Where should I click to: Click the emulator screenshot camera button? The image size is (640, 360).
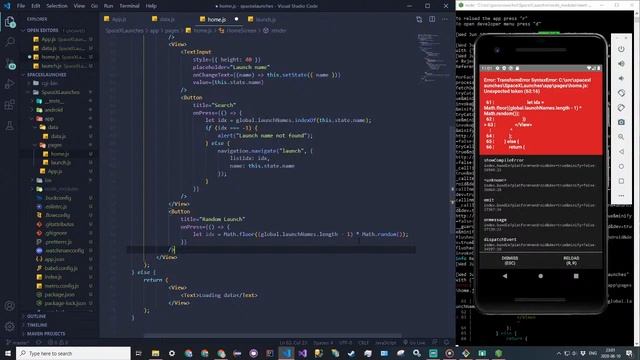621,122
